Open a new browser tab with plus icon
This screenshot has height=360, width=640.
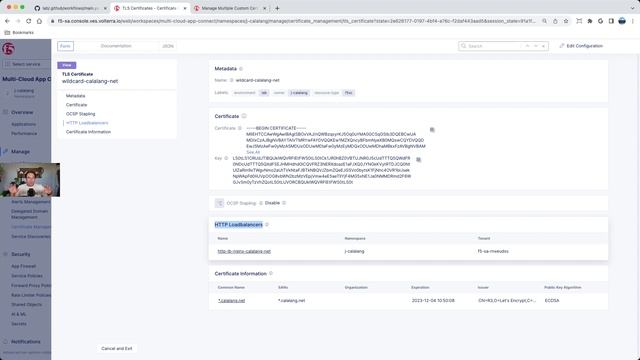(277, 8)
